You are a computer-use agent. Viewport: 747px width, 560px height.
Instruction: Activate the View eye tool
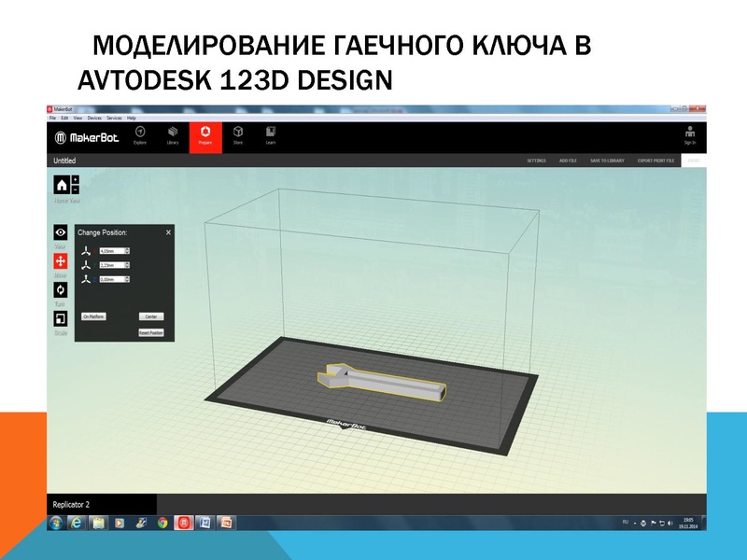59,231
